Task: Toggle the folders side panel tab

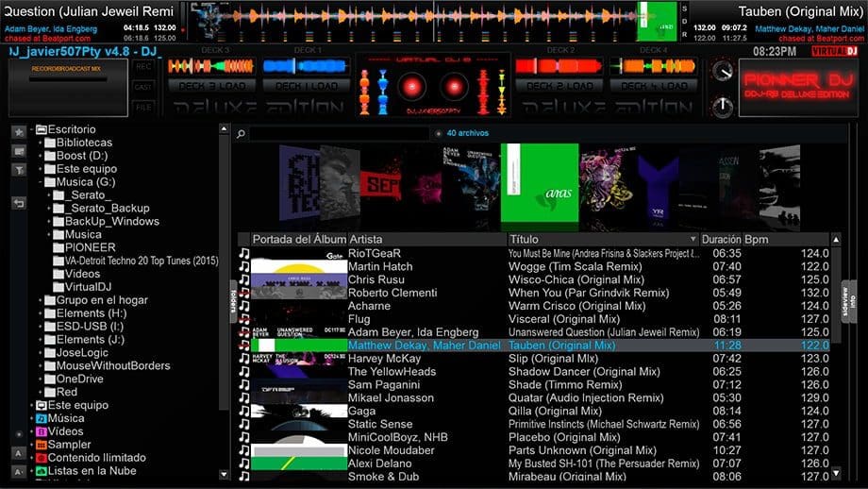Action: click(233, 301)
